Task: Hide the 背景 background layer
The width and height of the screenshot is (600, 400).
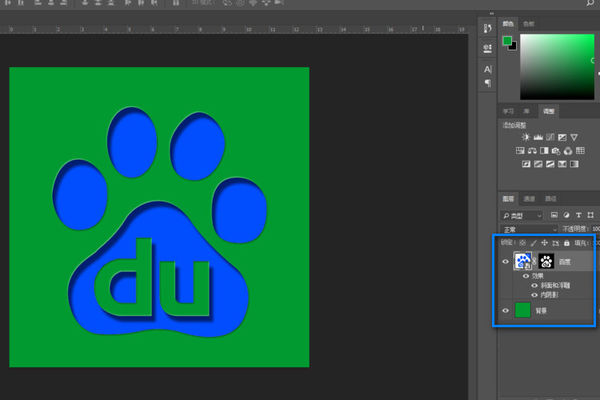Action: (505, 310)
